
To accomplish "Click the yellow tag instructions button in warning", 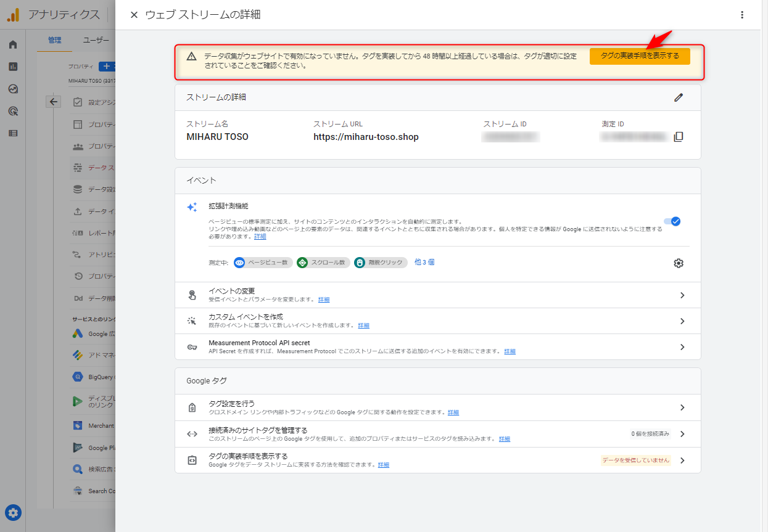I will click(640, 56).
